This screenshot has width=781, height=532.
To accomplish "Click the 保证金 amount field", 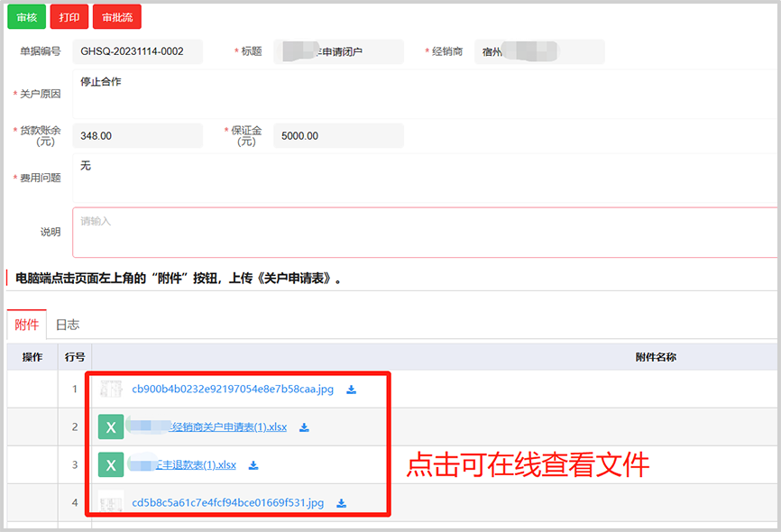I will coord(338,136).
